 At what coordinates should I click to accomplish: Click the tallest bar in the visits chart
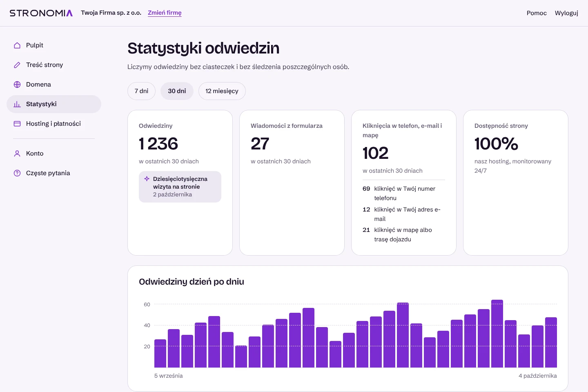[497, 334]
